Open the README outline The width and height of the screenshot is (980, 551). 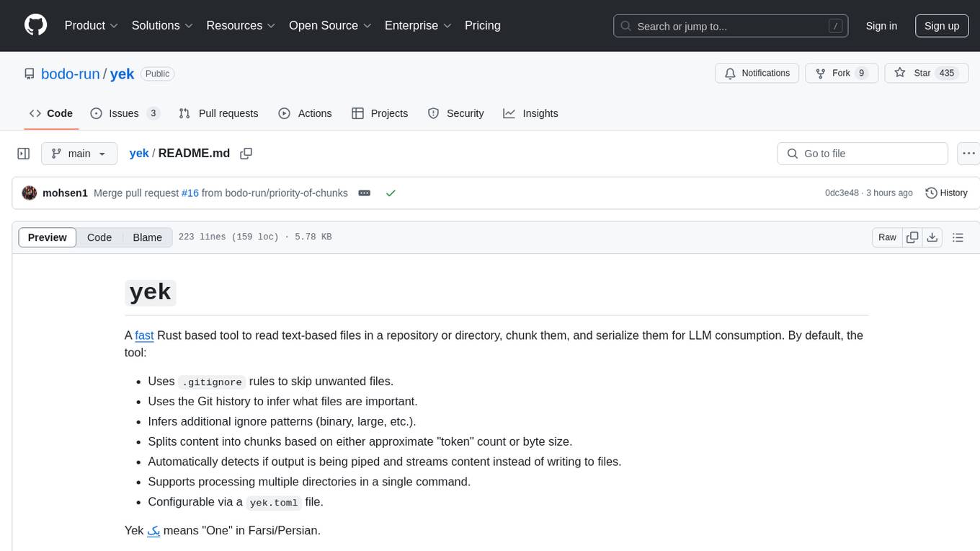(958, 237)
